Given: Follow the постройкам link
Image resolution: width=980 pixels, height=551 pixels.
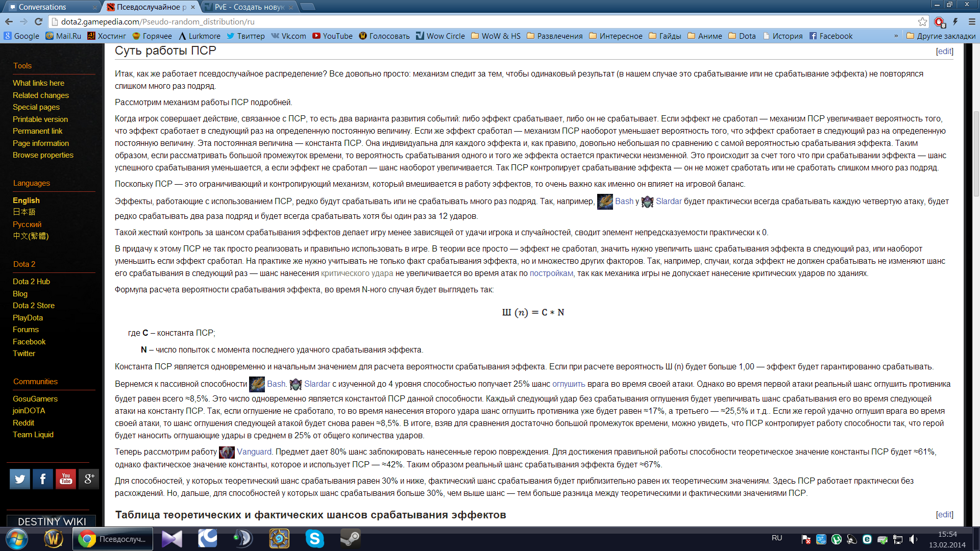Looking at the screenshot, I should 551,273.
